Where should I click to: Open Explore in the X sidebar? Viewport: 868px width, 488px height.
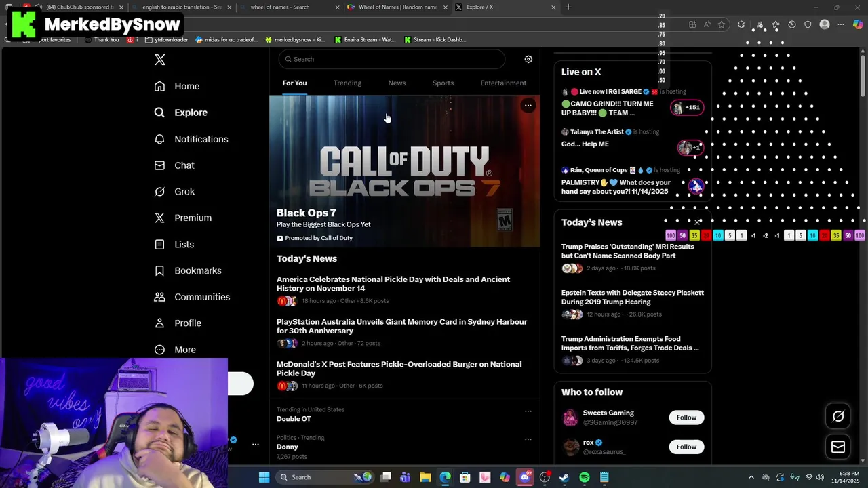point(181,113)
